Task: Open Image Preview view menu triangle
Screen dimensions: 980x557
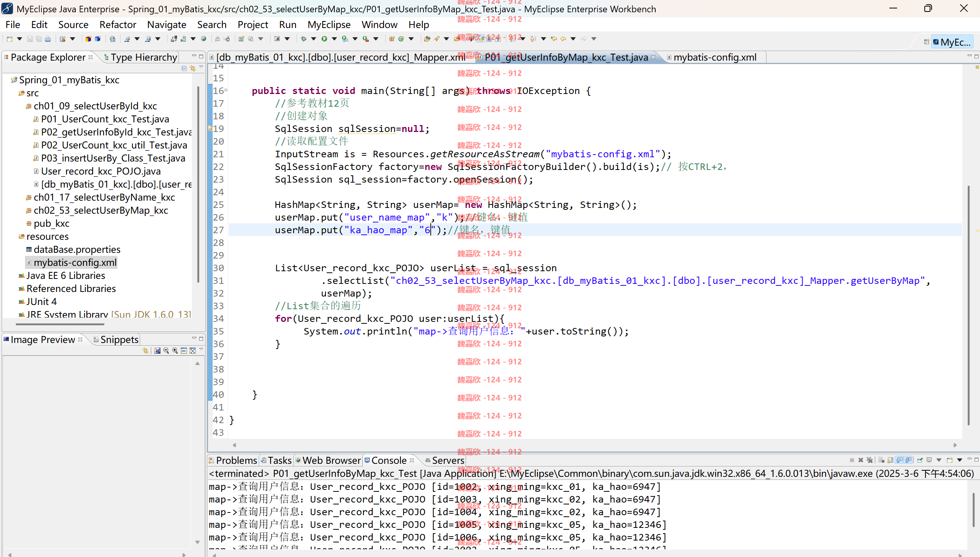Action: coord(201,350)
